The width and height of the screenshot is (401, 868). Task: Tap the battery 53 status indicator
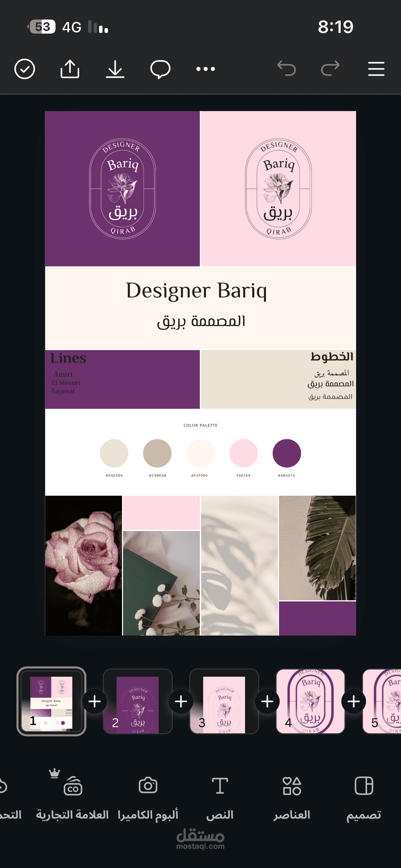[42, 27]
